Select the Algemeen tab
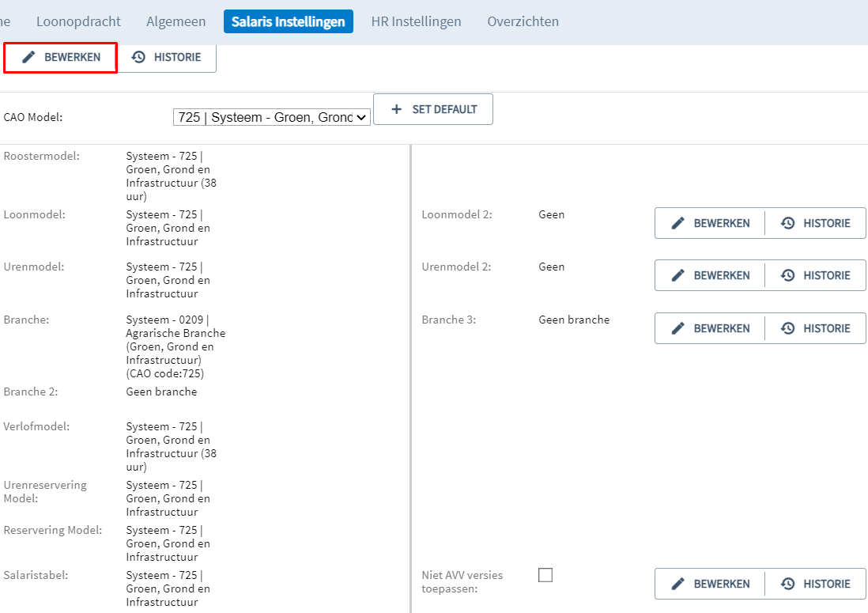868x613 pixels. (176, 21)
